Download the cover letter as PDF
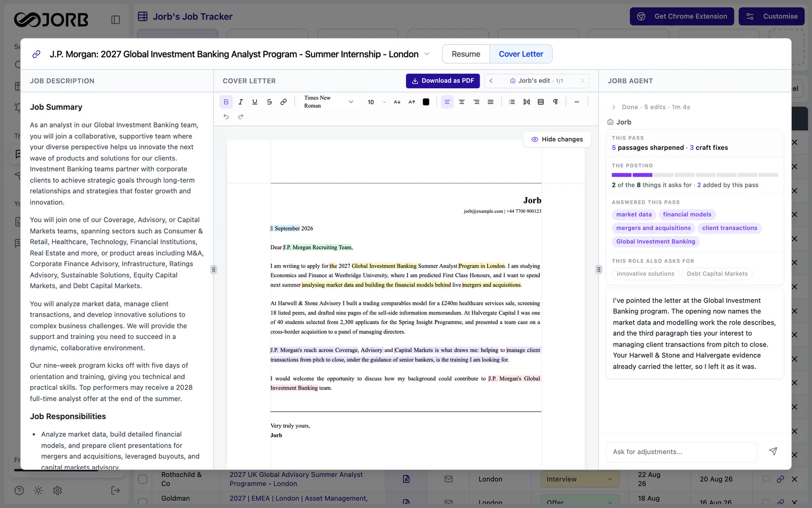This screenshot has height=508, width=812. pos(443,81)
